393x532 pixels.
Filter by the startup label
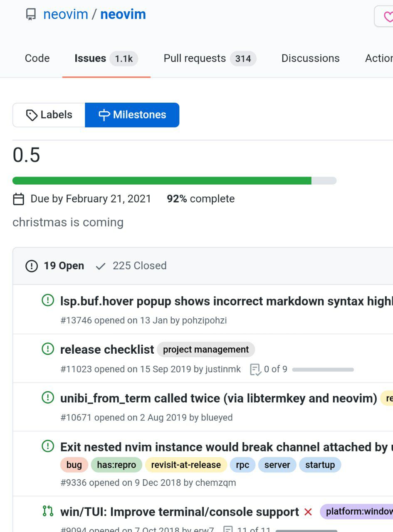tap(320, 465)
